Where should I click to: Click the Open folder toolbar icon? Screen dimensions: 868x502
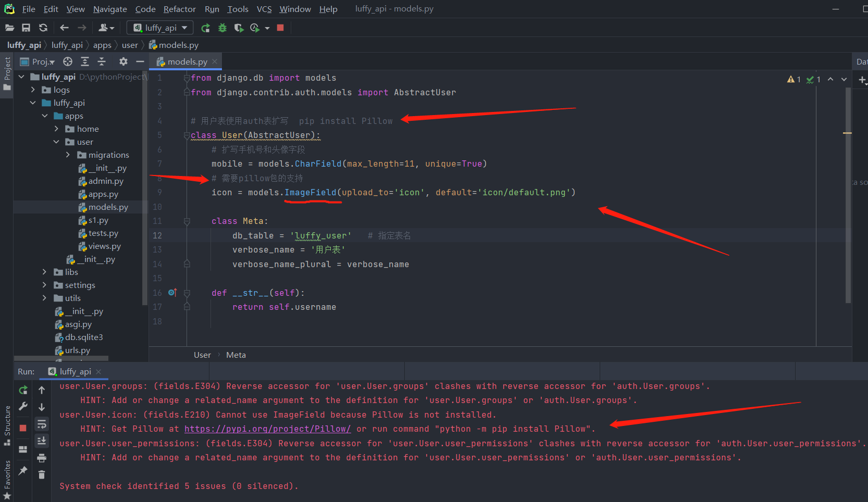(9, 28)
